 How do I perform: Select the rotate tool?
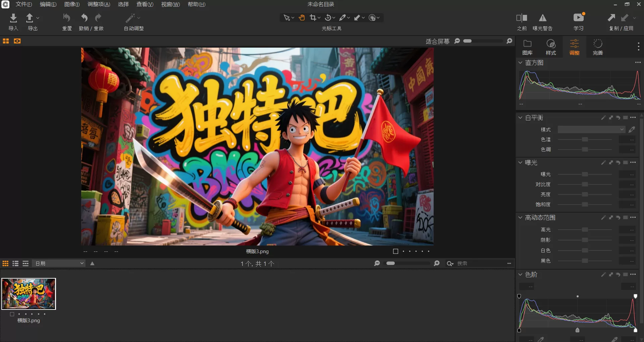(328, 17)
